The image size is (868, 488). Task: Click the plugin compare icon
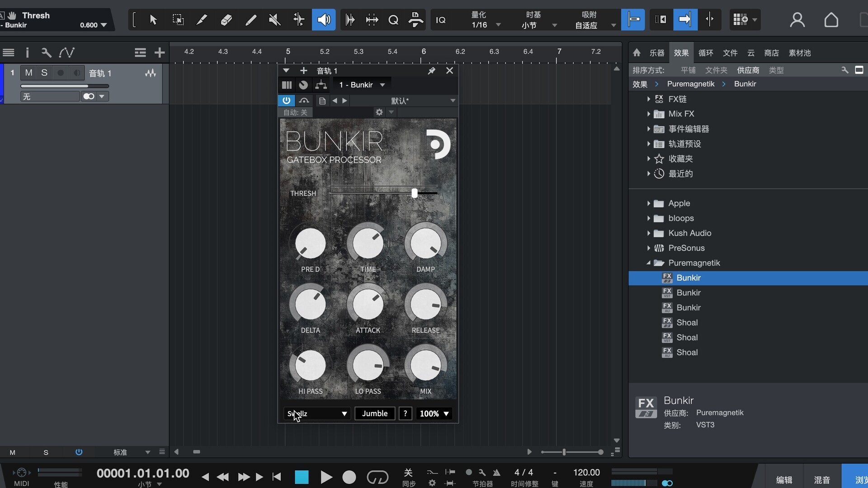tap(304, 101)
